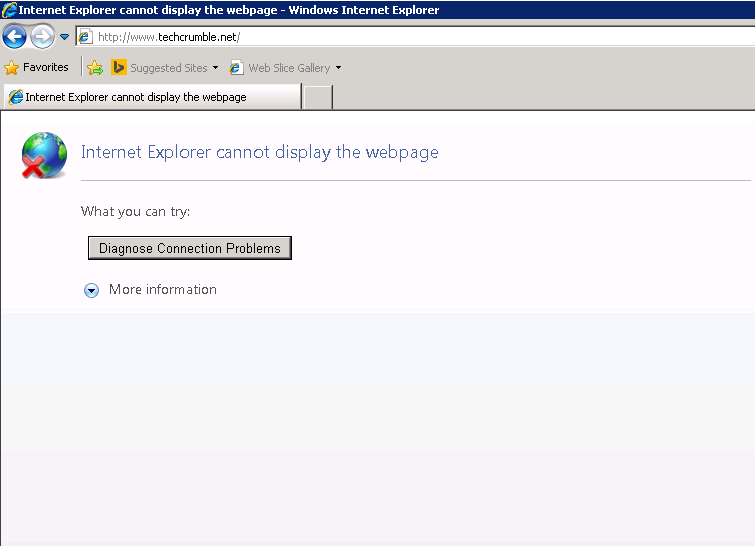Viewport: 755px width, 546px height.
Task: Open a new tab with the blank tab button
Action: [318, 97]
